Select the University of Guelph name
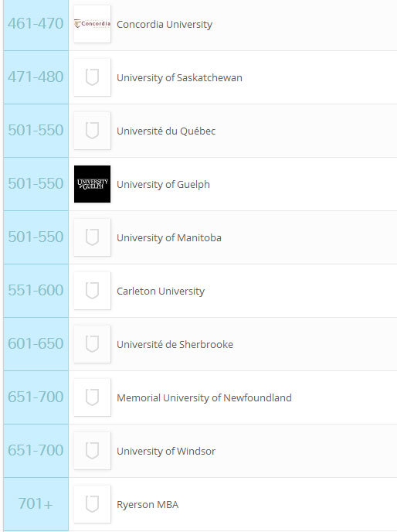The image size is (397, 532). pos(163,185)
